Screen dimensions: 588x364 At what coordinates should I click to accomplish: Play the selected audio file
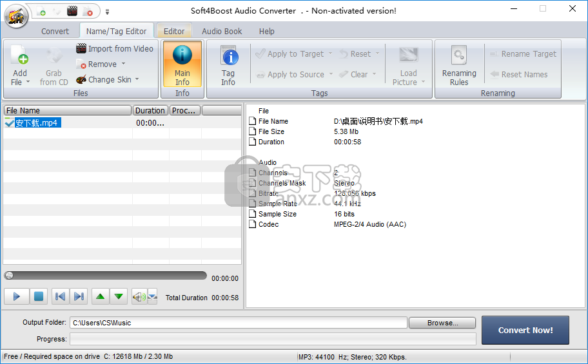17,296
